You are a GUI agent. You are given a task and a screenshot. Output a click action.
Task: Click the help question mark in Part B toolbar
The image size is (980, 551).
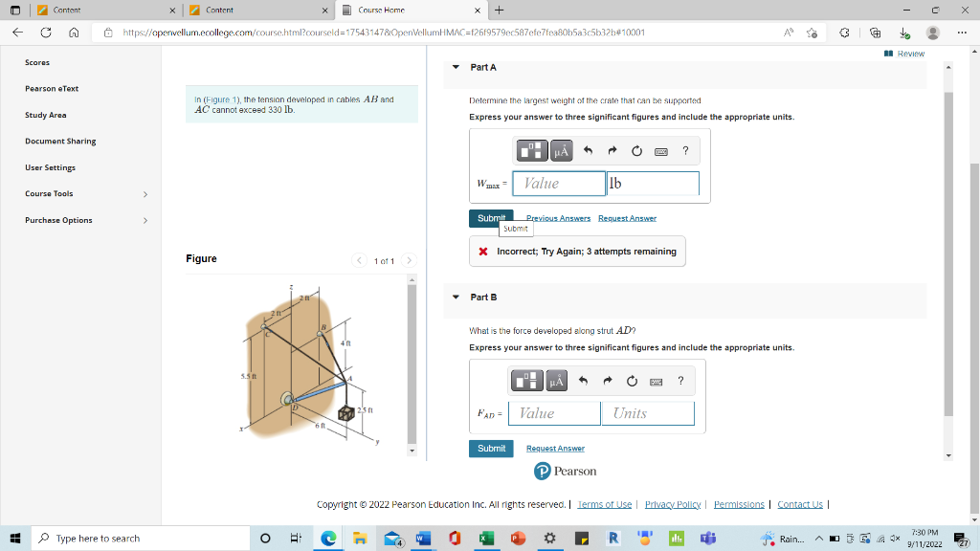coord(680,380)
